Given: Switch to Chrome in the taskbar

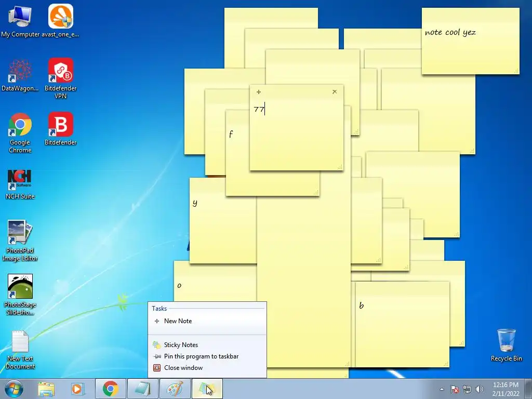Looking at the screenshot, I should click(110, 389).
